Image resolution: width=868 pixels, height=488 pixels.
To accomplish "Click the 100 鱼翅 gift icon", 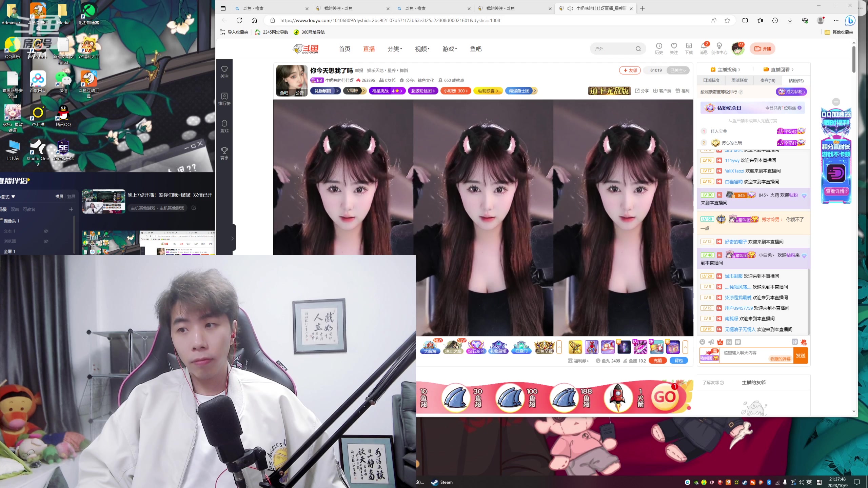I will pos(510,398).
